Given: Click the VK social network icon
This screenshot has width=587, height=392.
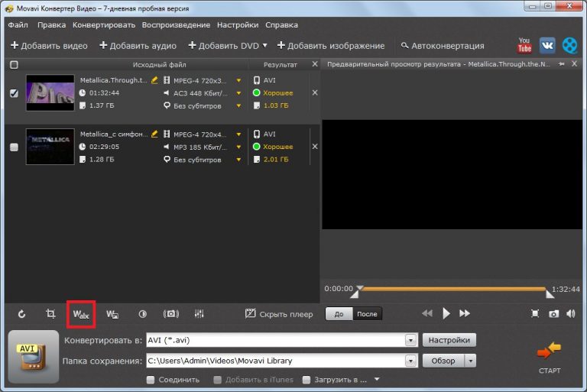Looking at the screenshot, I should [x=547, y=46].
